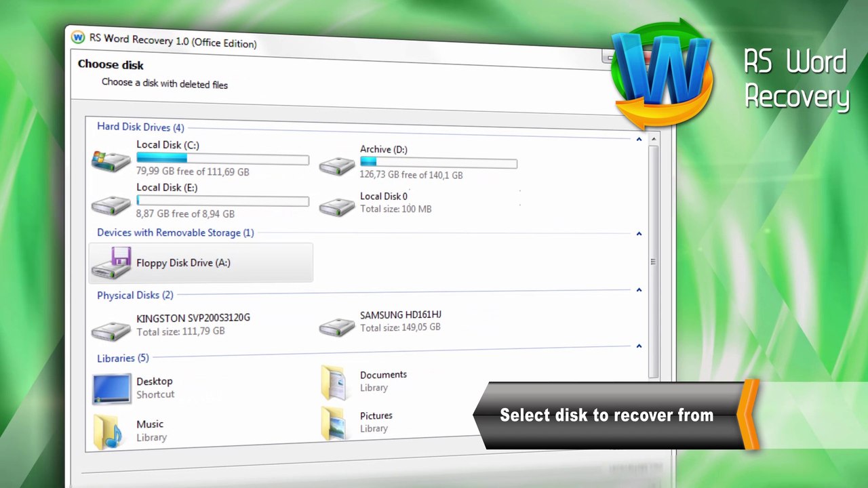
Task: Select the 'Archive (D:)' label
Action: (x=384, y=150)
